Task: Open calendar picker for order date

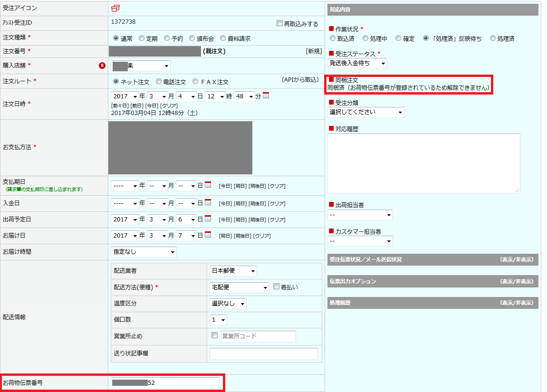Action: click(266, 96)
